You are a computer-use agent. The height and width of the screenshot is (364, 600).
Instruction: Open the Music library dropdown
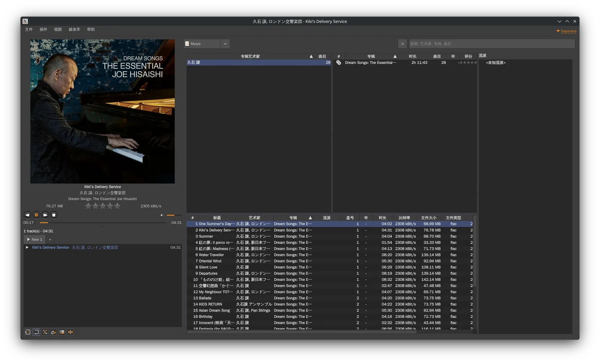click(207, 44)
